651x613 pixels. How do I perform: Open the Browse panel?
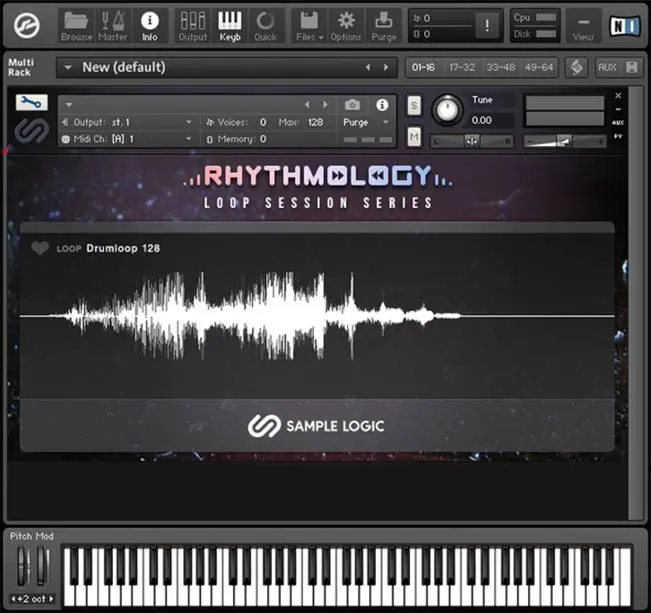click(x=76, y=26)
